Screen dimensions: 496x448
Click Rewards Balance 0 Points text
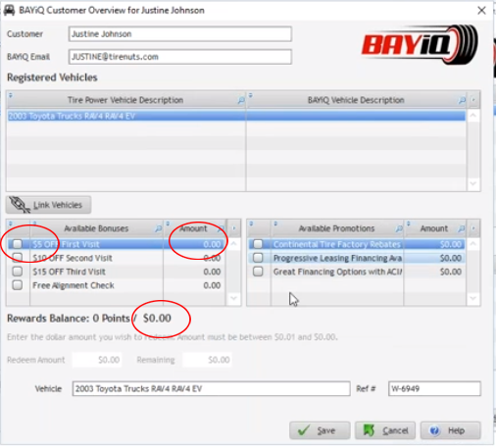click(x=69, y=319)
